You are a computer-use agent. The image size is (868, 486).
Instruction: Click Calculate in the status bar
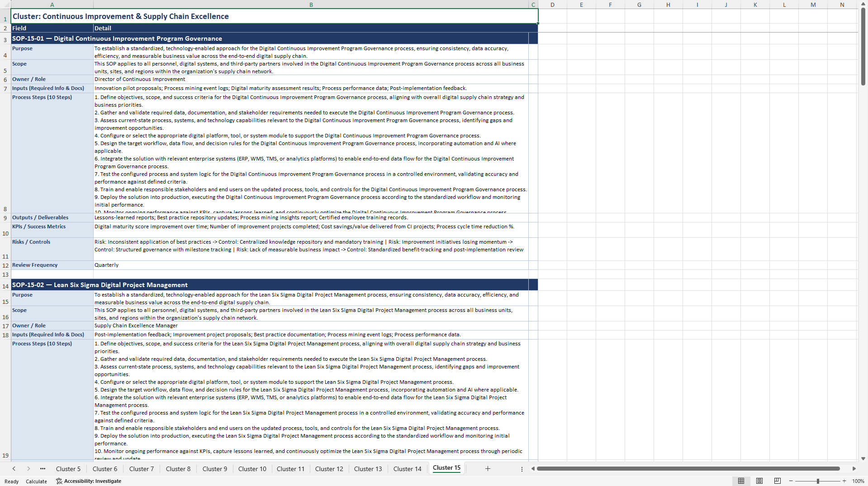[x=36, y=481]
